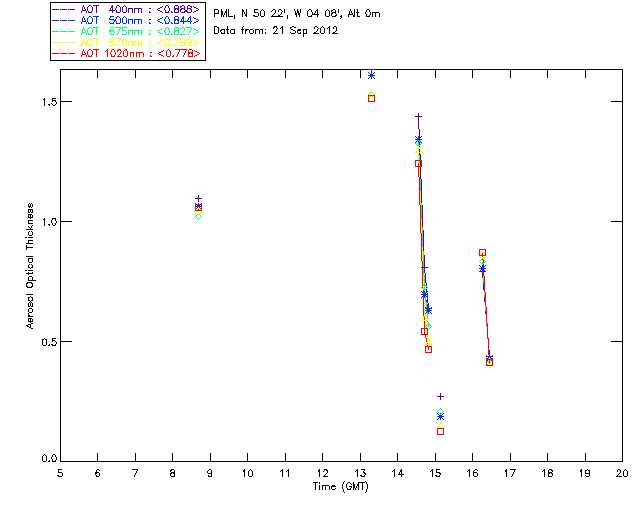640x512 pixels.
Task: Click the 'Data from: 21 Sep 2012' text
Action: [276, 31]
